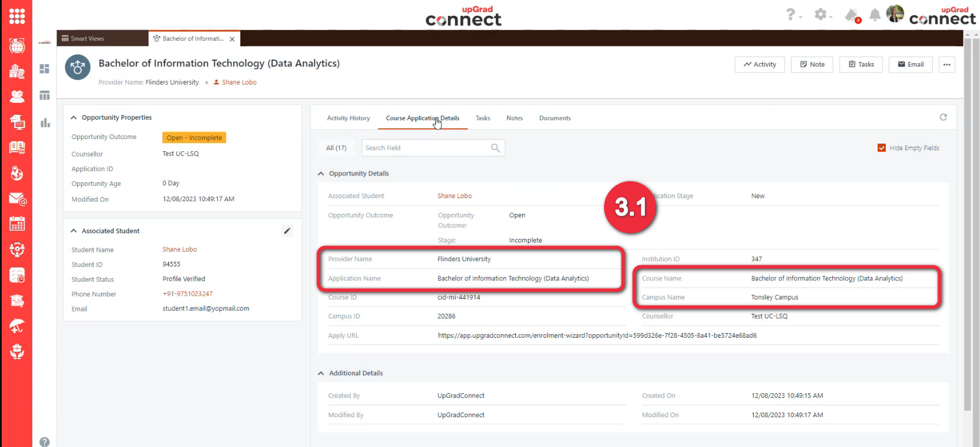Click the search magnifier icon
Screen dimensions: 980x447
(x=495, y=148)
